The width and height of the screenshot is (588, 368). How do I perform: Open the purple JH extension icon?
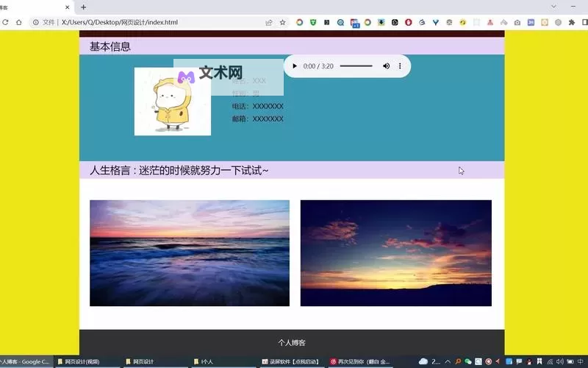[x=531, y=23]
